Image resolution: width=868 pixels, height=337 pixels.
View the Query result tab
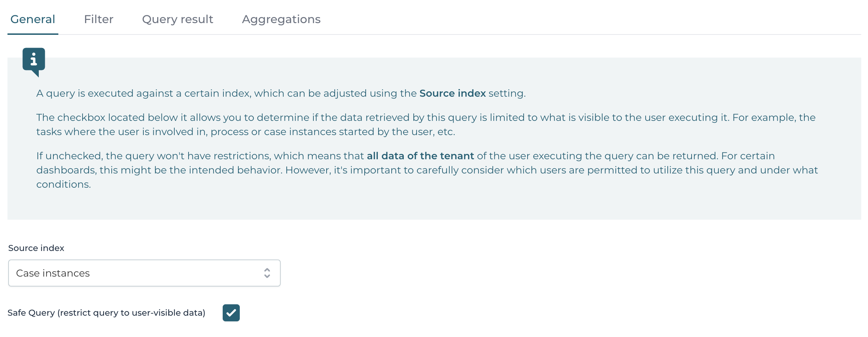click(x=177, y=19)
